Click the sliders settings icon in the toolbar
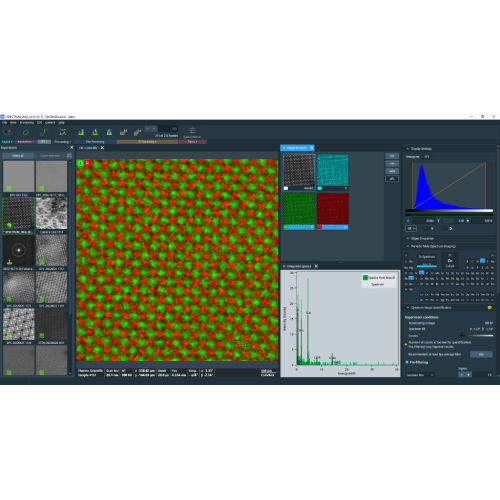Image resolution: width=500 pixels, height=500 pixels. (x=192, y=130)
